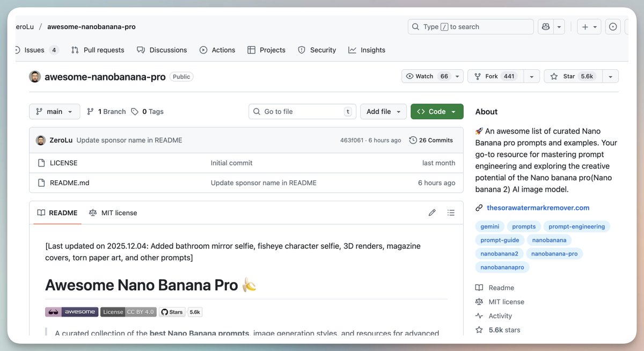
Task: Open commit hash 463f061
Action: 352,140
